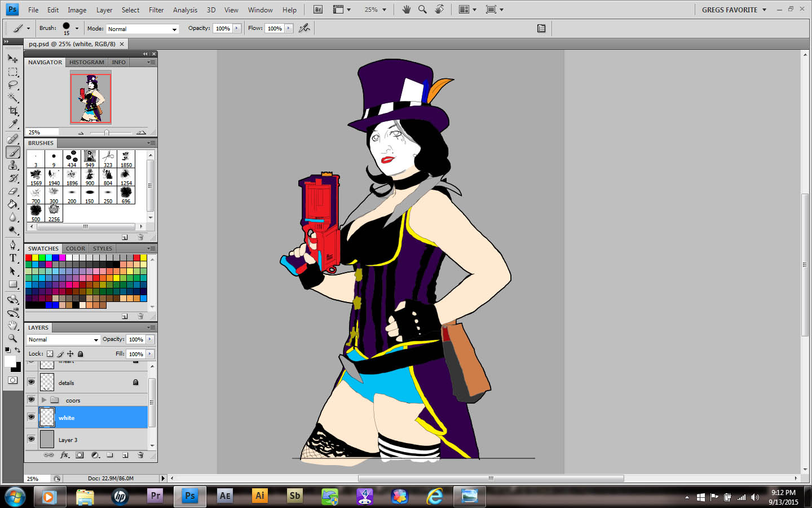The height and width of the screenshot is (508, 812).
Task: Enable lock transparent pixels
Action: coord(50,354)
